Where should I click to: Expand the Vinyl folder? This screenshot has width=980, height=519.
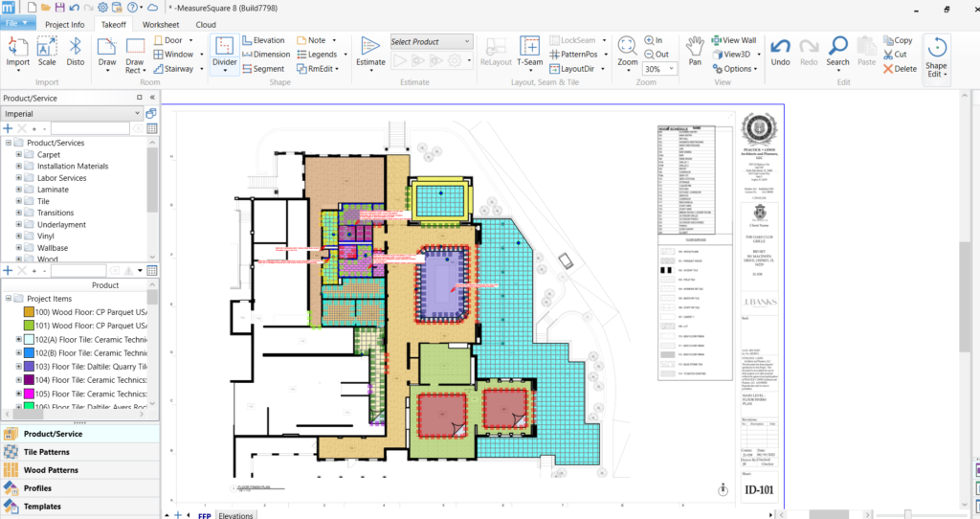point(18,237)
